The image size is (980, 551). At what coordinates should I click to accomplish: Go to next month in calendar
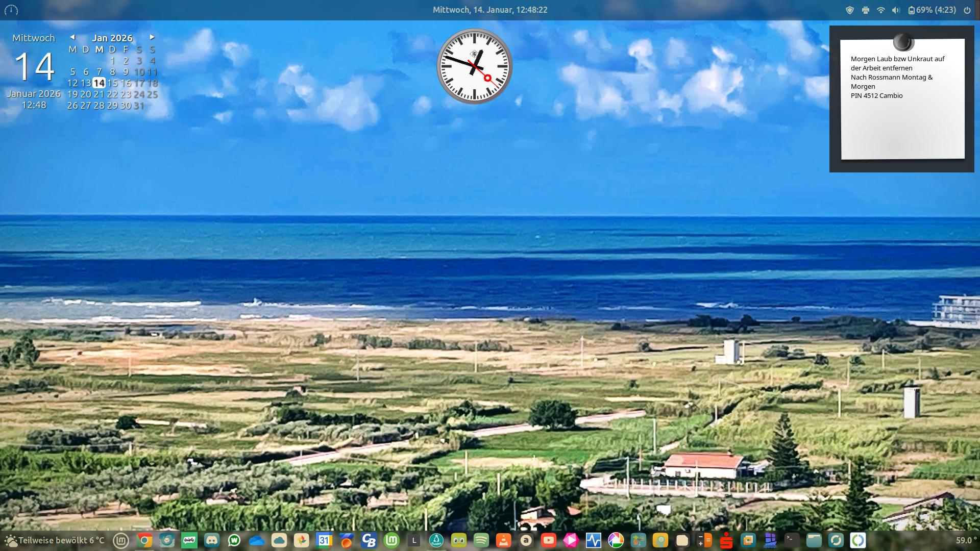coord(152,37)
